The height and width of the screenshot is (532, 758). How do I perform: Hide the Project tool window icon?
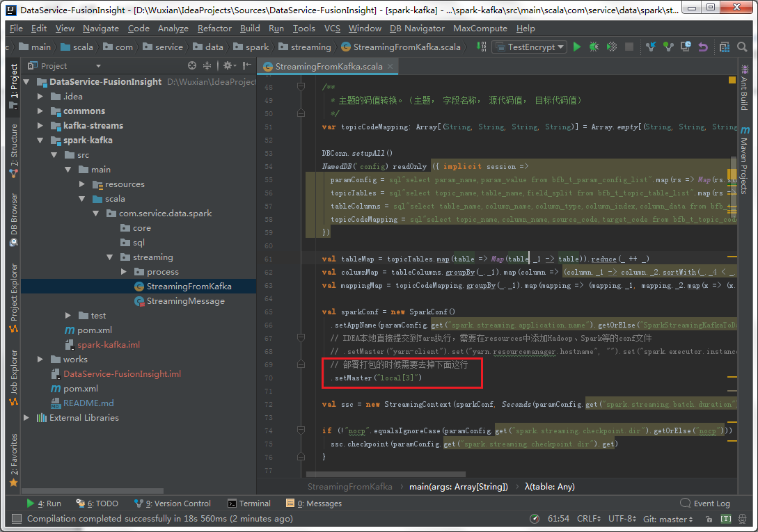[x=247, y=65]
